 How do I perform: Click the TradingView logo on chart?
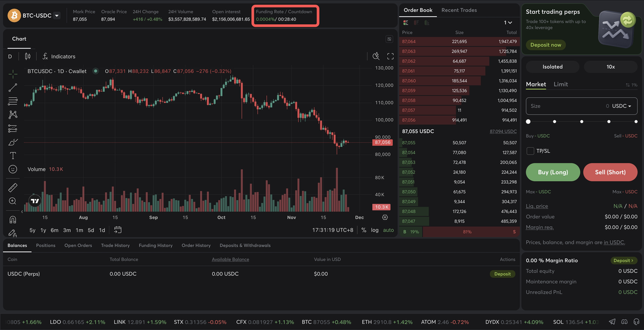click(x=35, y=201)
